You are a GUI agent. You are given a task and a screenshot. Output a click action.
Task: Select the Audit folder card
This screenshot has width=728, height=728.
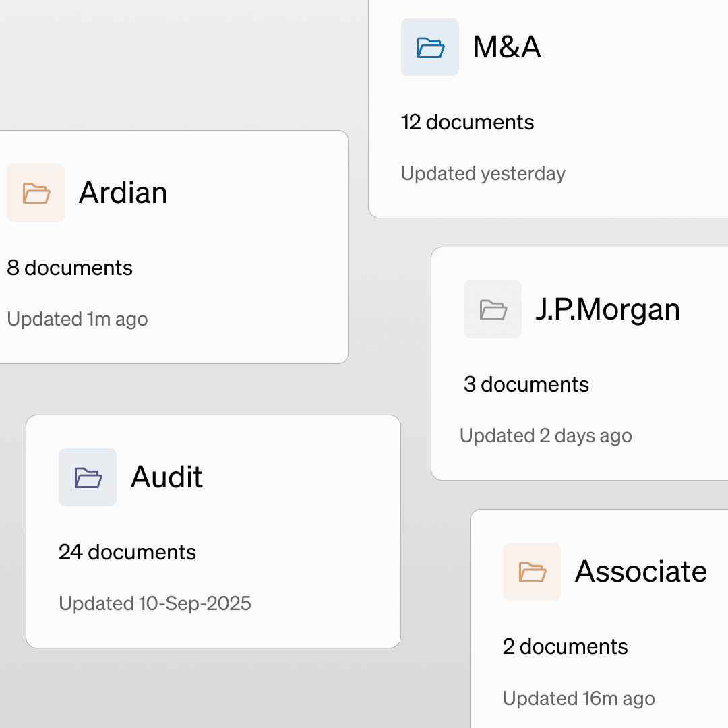[x=213, y=531]
